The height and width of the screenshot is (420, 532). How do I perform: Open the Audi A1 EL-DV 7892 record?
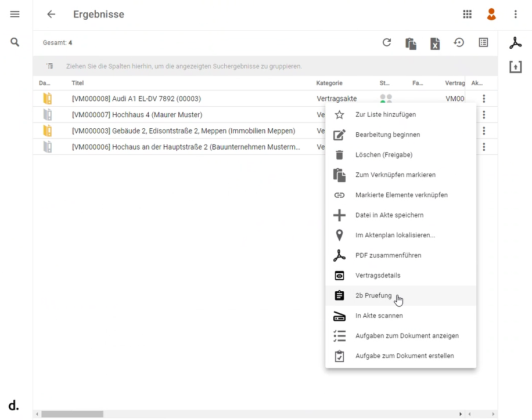[136, 99]
